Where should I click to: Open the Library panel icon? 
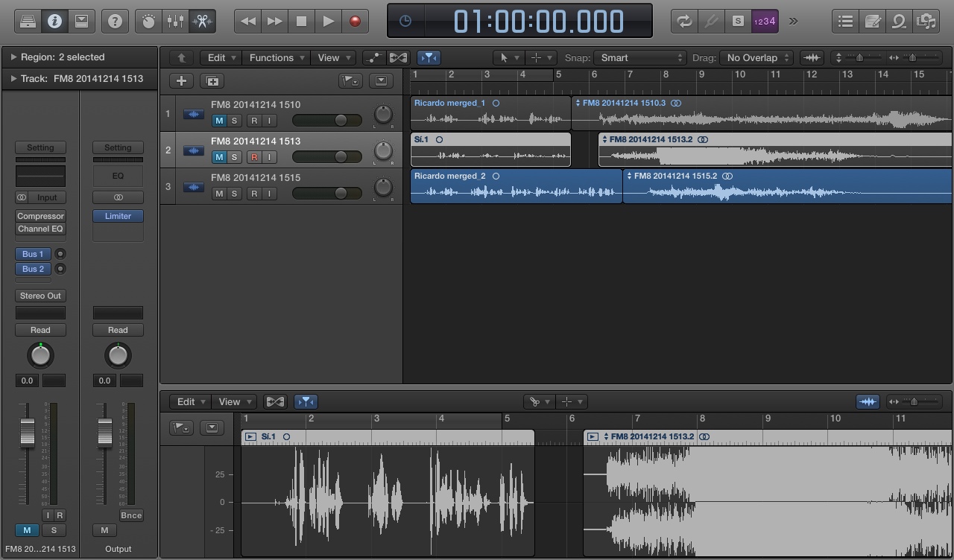(x=28, y=22)
